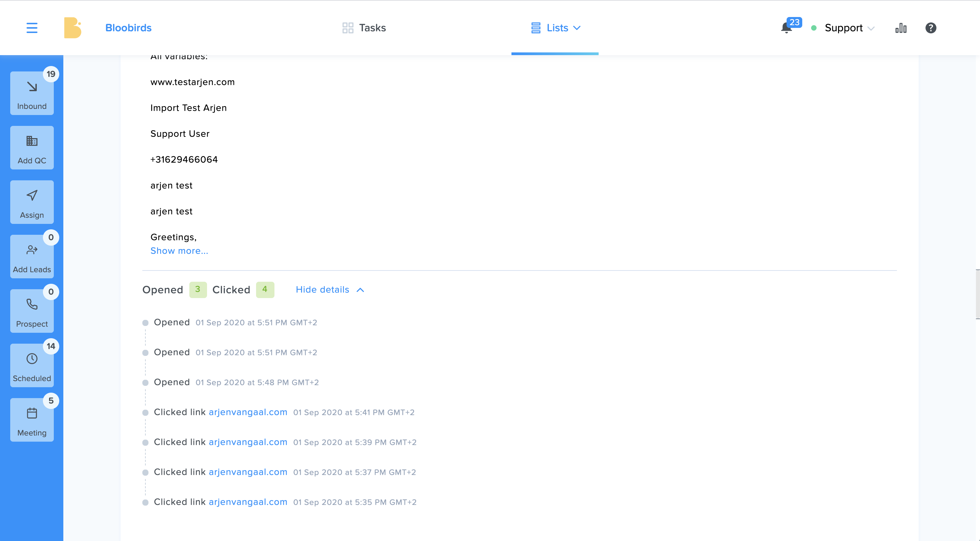Open the Add QC sidebar section
Image resolution: width=980 pixels, height=541 pixels.
[x=32, y=148]
